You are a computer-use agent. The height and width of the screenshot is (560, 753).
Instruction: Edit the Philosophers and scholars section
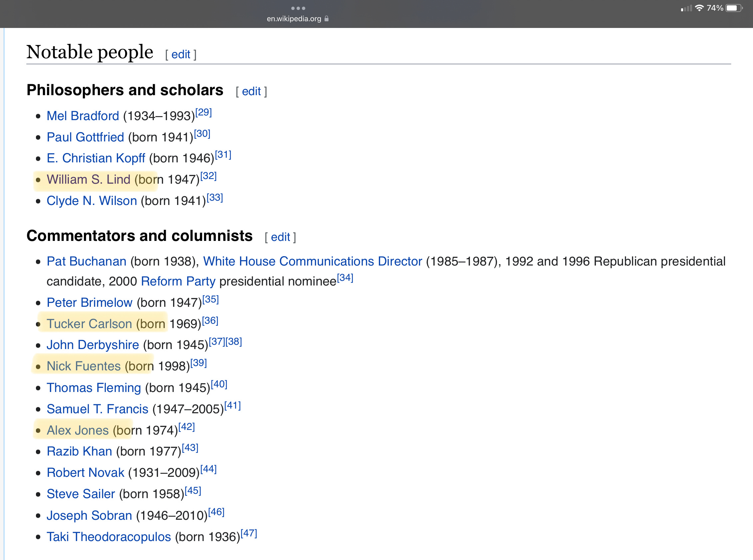click(x=251, y=91)
